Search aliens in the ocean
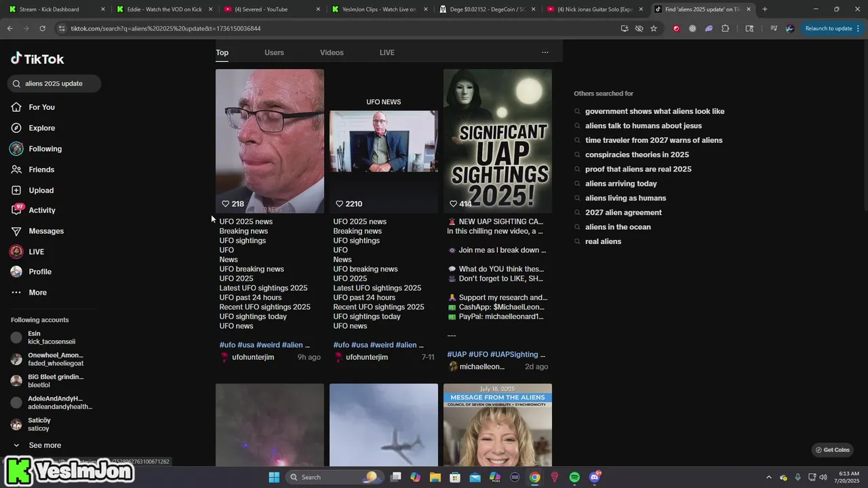Screen dimensions: 868x488 [x=618, y=227]
